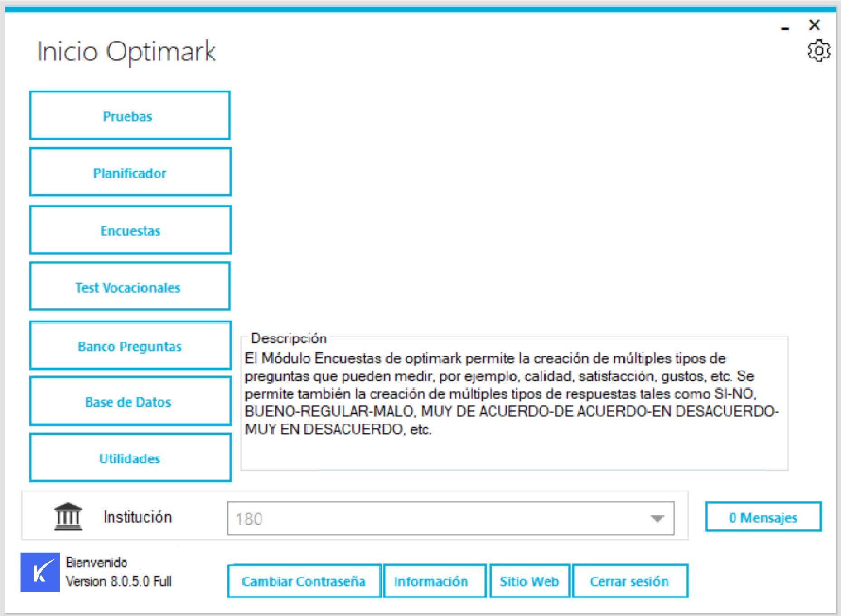Screen dimensions: 841x616
Task: Open Base de Datos
Action: point(130,401)
